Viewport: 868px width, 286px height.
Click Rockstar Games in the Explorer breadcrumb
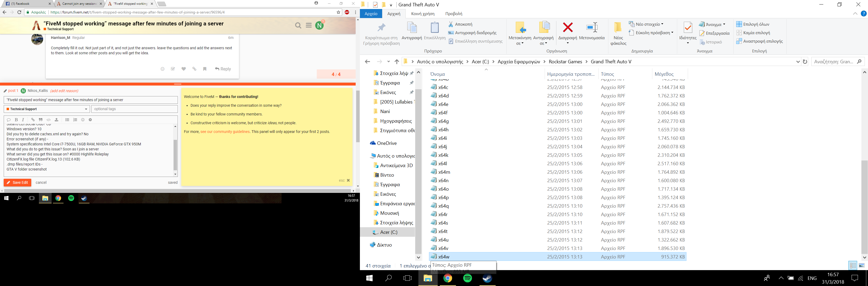[565, 61]
